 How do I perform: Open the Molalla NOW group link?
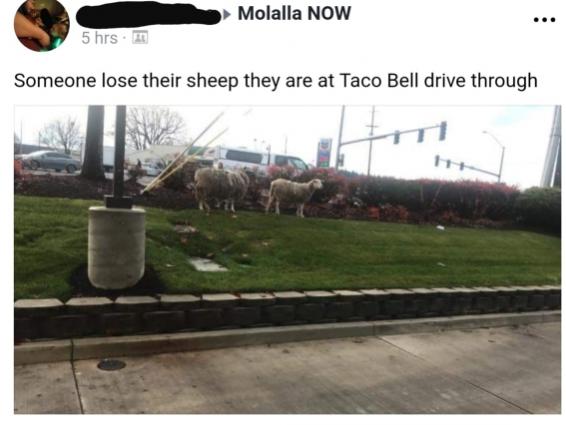[294, 14]
